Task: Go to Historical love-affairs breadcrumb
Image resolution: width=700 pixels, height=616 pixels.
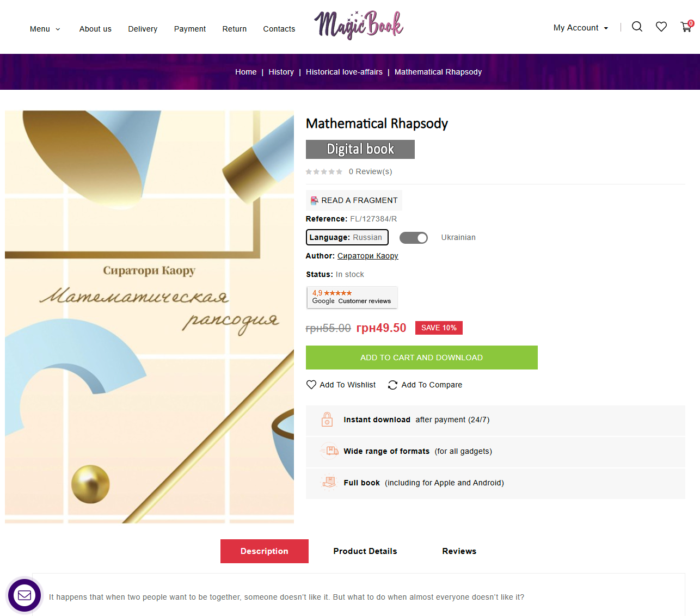Action: point(344,72)
